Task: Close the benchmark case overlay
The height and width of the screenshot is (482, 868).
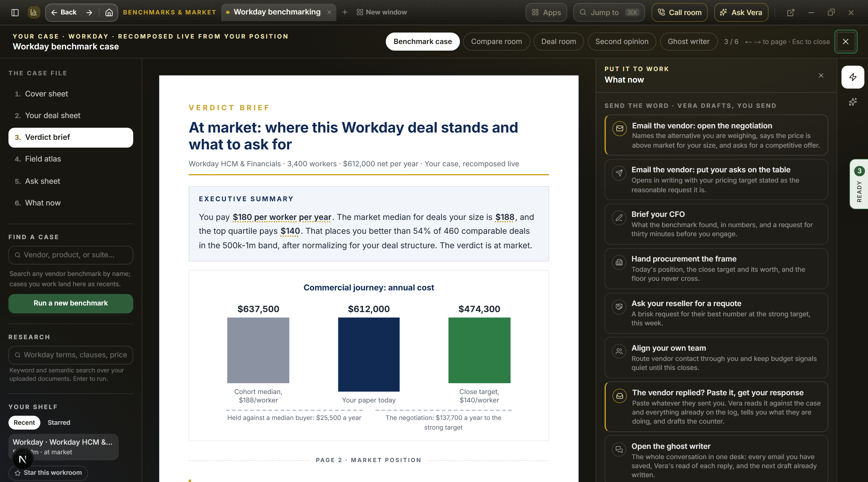Action: (x=845, y=42)
